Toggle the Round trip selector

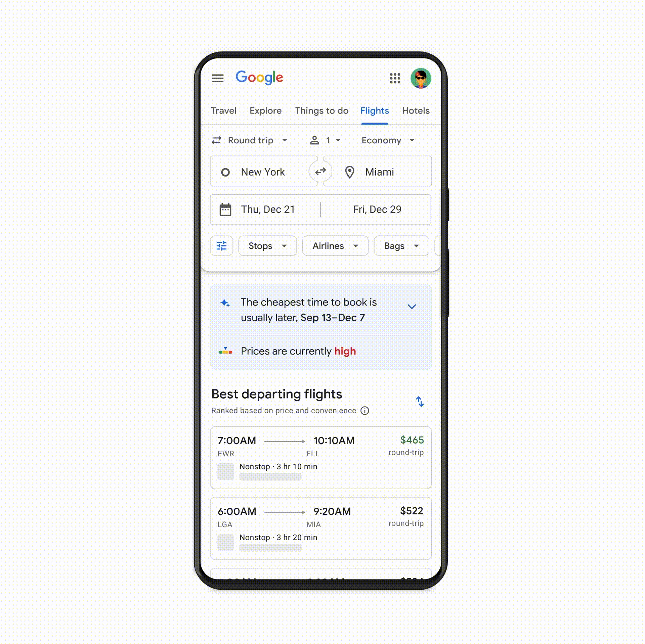(x=250, y=140)
